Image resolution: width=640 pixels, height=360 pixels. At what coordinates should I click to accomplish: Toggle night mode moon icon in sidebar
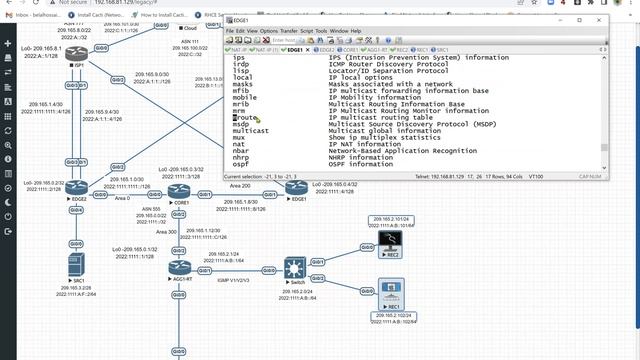point(8,202)
